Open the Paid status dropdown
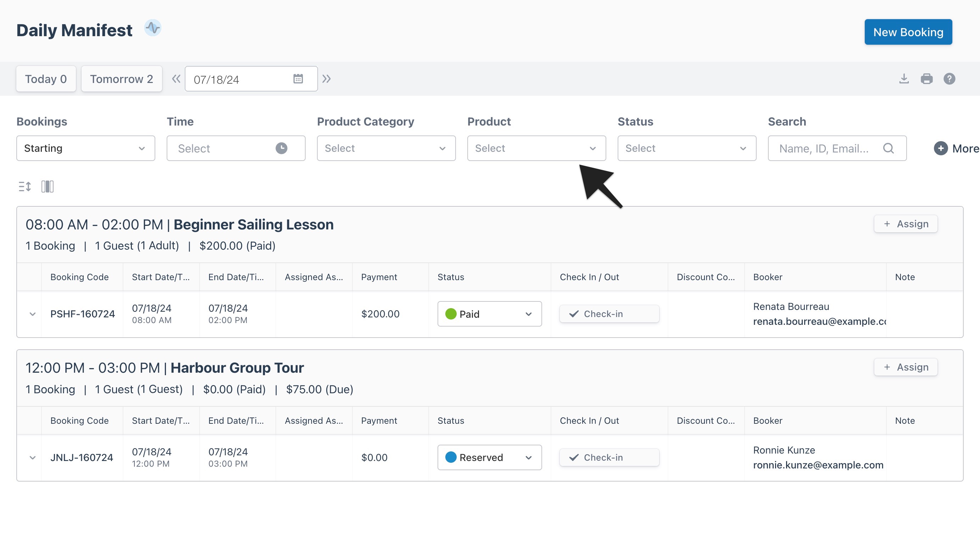This screenshot has width=980, height=539. click(489, 314)
